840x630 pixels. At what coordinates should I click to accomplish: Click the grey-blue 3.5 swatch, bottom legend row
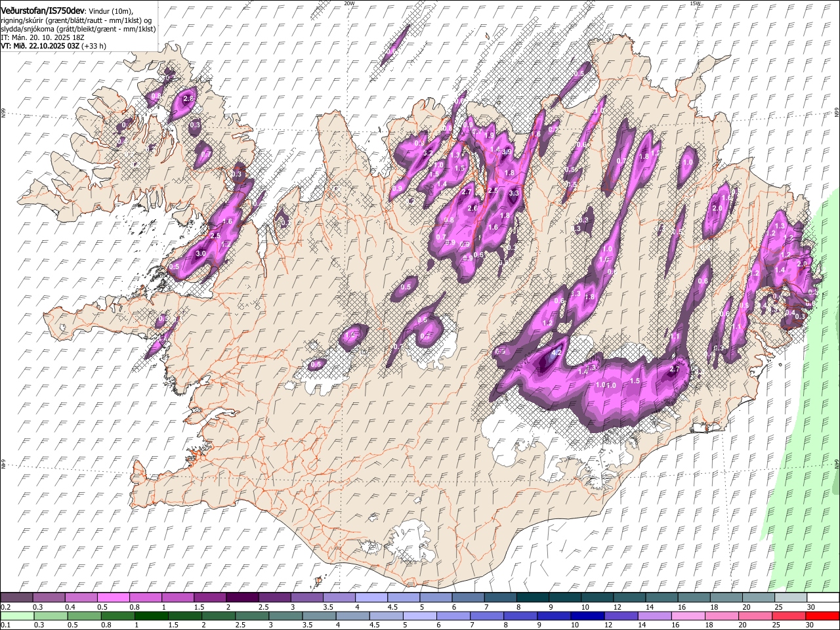(x=319, y=616)
